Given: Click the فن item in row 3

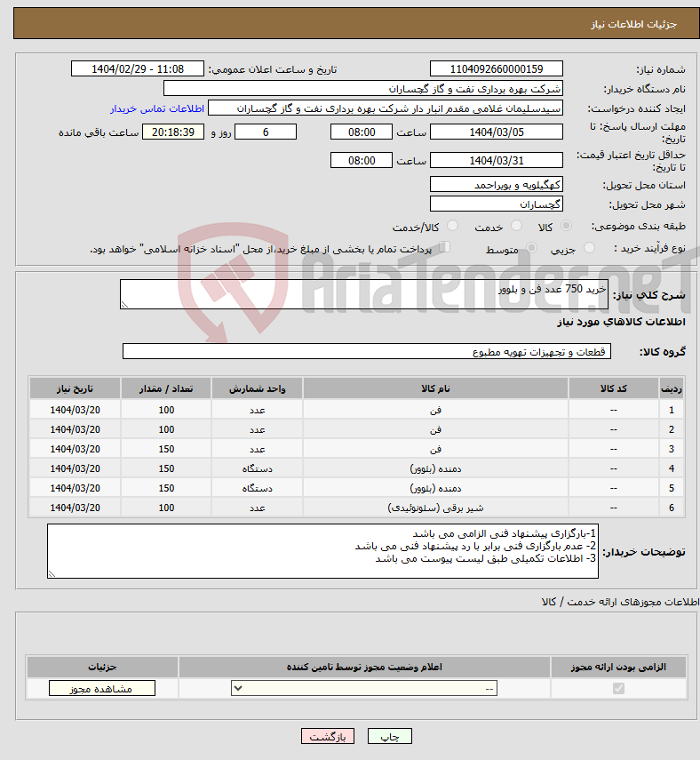Looking at the screenshot, I should (435, 449).
